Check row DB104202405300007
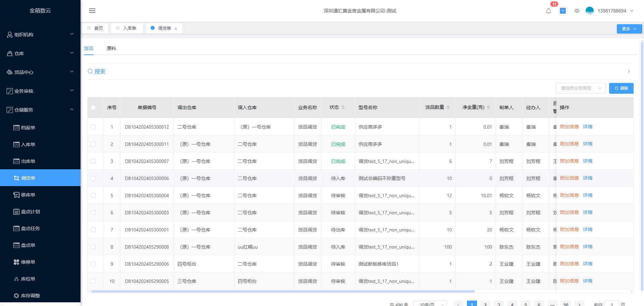The height and width of the screenshot is (306, 644). (x=93, y=161)
